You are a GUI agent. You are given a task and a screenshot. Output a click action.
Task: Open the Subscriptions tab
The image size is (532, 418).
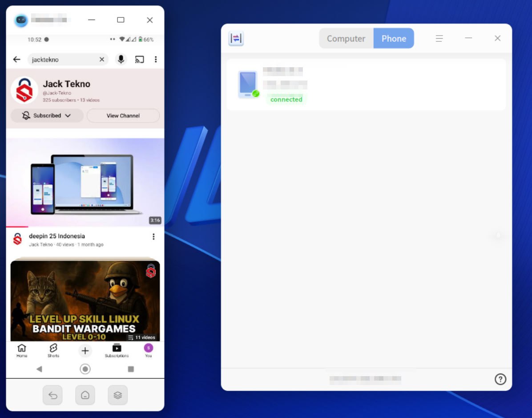(117, 350)
